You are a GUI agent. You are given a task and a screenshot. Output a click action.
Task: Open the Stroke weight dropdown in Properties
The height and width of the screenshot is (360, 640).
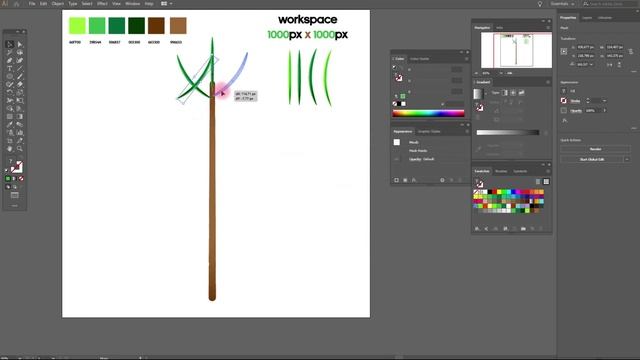click(604, 101)
